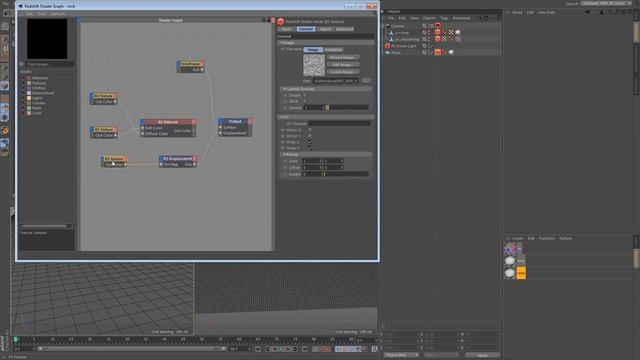Click the play forward button in timeline
This screenshot has height=360, width=640.
pos(281,349)
